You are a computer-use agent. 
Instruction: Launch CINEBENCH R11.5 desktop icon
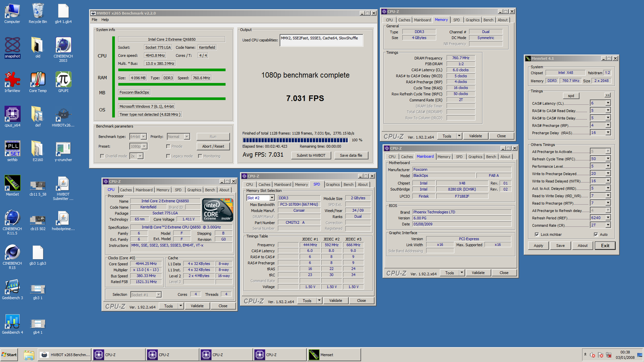[x=12, y=222]
